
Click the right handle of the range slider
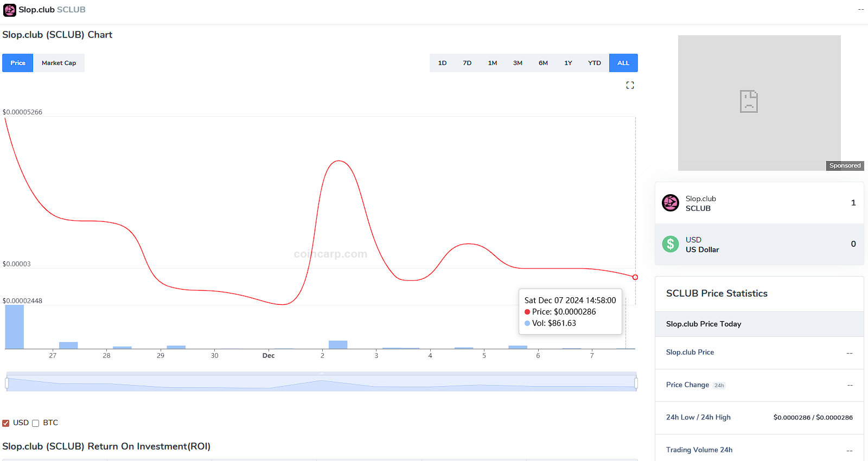pos(636,383)
